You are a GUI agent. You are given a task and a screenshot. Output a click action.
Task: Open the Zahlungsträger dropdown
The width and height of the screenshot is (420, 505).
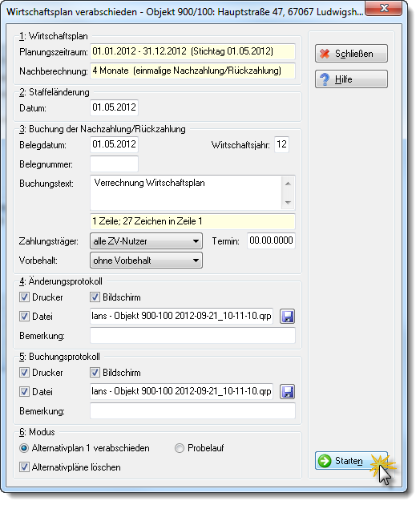146,241
